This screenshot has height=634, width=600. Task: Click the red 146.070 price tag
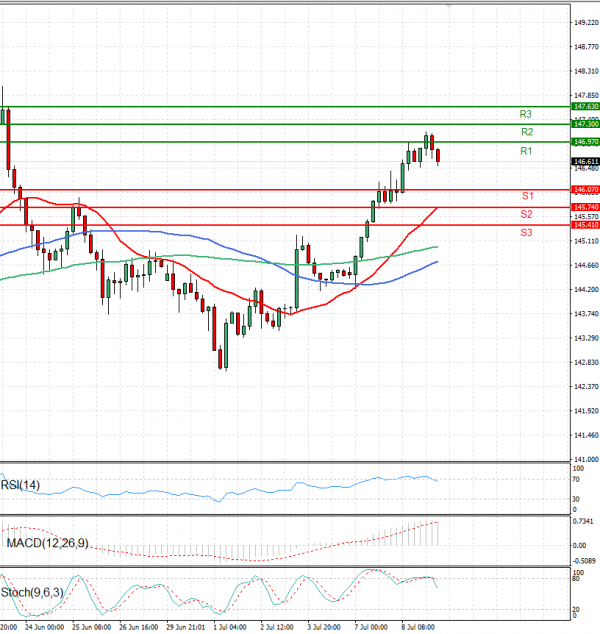pos(585,190)
